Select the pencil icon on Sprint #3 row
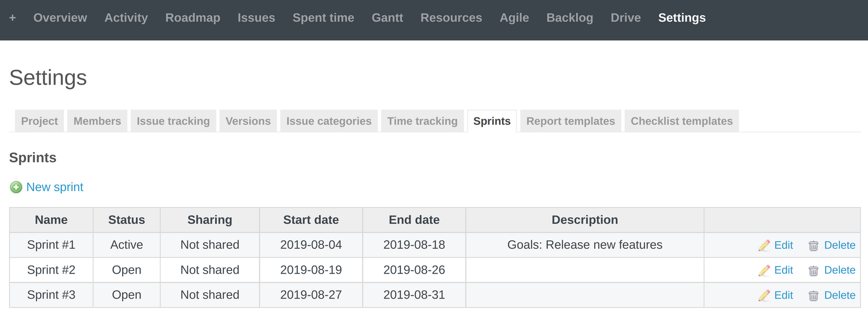This screenshot has height=317, width=868. coord(763,295)
